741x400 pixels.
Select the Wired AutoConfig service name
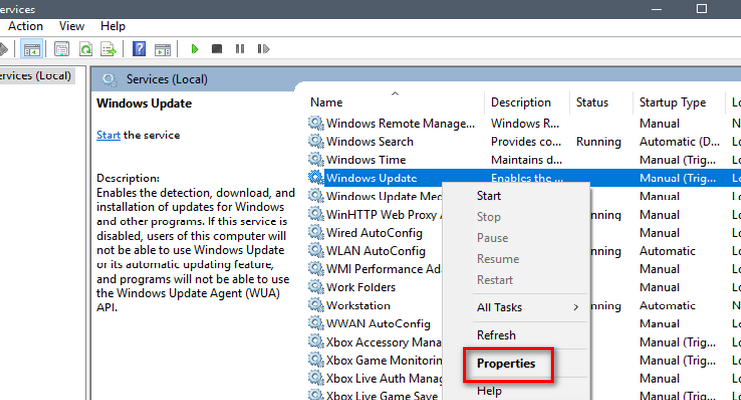click(x=374, y=233)
